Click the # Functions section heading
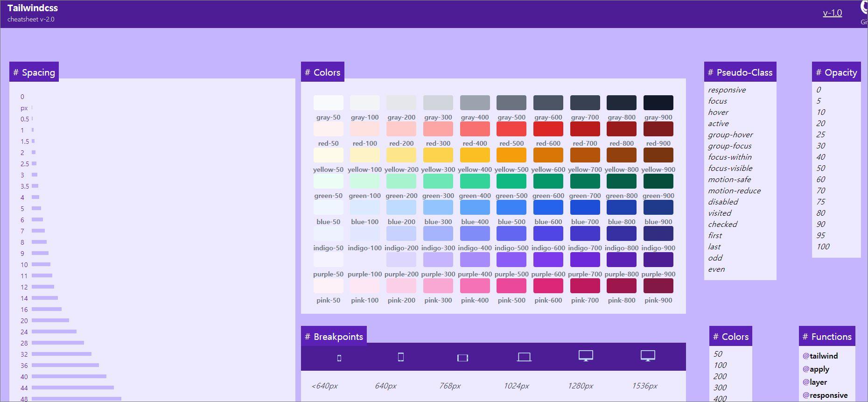Screen dimensions: 868x402 coord(827,336)
